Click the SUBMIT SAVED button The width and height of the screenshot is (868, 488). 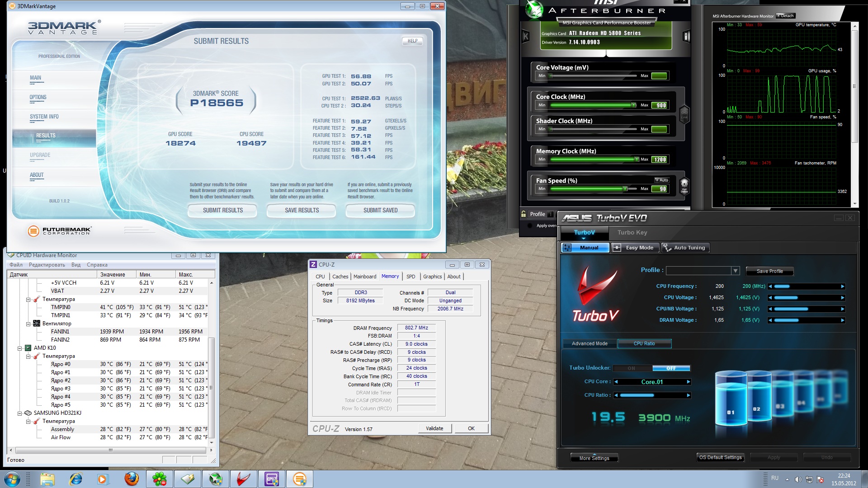click(x=380, y=211)
